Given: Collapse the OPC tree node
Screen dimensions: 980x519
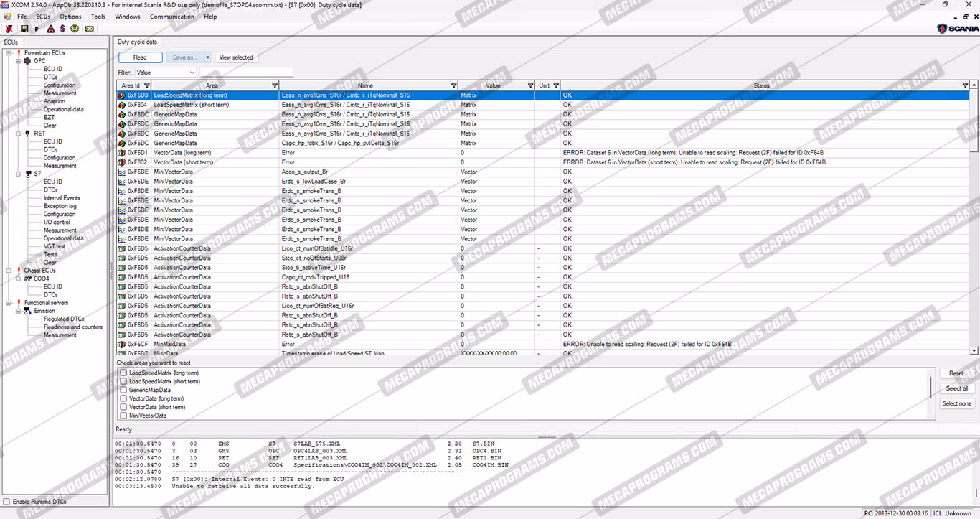Looking at the screenshot, I should tap(19, 61).
